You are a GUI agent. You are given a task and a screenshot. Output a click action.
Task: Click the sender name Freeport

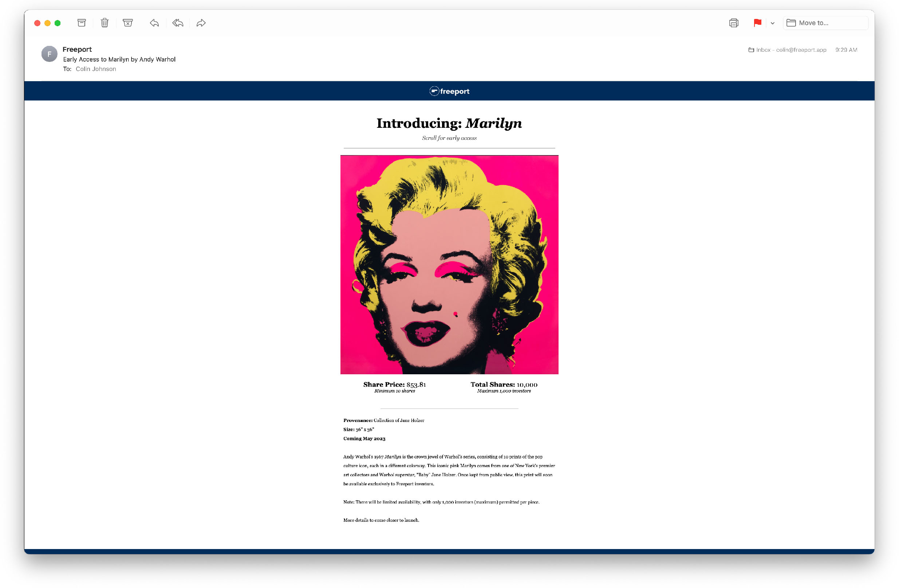77,50
